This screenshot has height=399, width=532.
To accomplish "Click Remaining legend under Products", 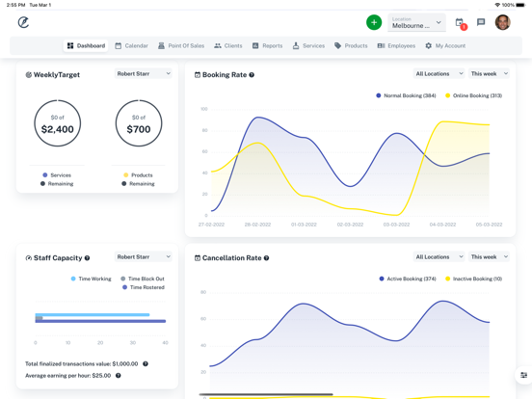I will 139,184.
